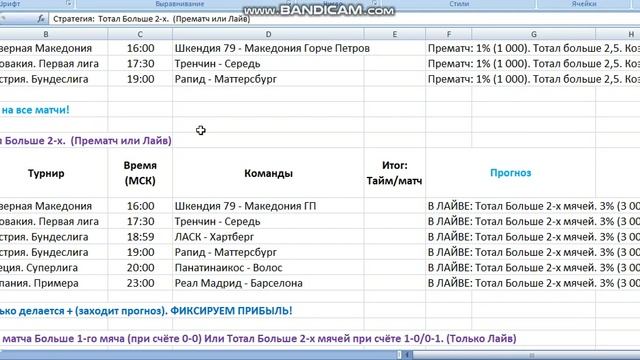Click the 'пания. Примера' tournament cell

[x=54, y=283]
